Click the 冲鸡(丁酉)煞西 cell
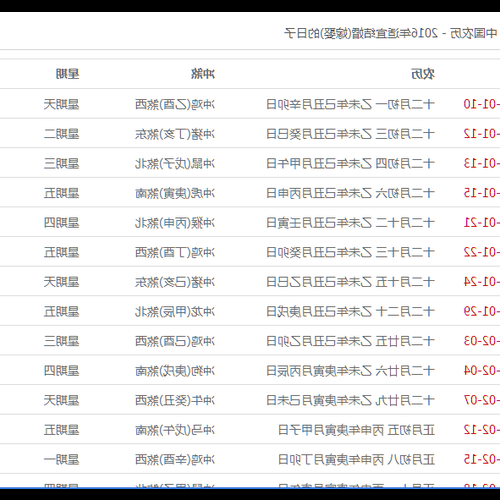500x500 pixels. coord(175,252)
